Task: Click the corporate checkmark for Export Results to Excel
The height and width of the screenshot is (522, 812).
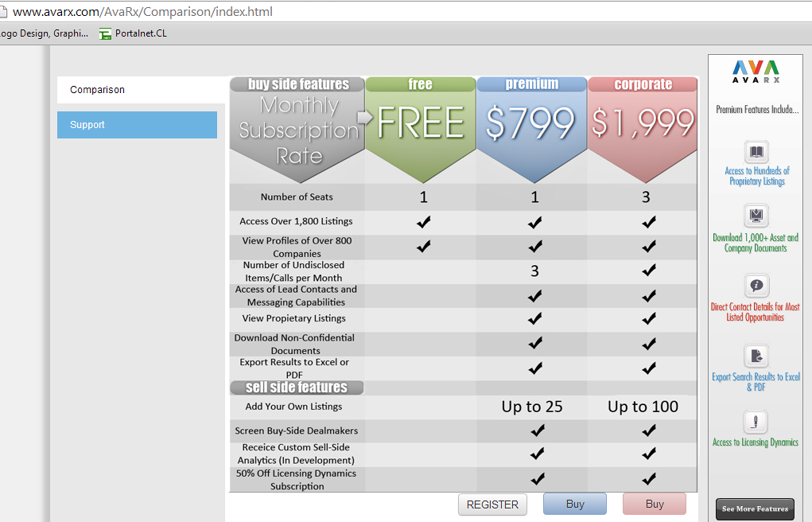Action: (x=649, y=368)
